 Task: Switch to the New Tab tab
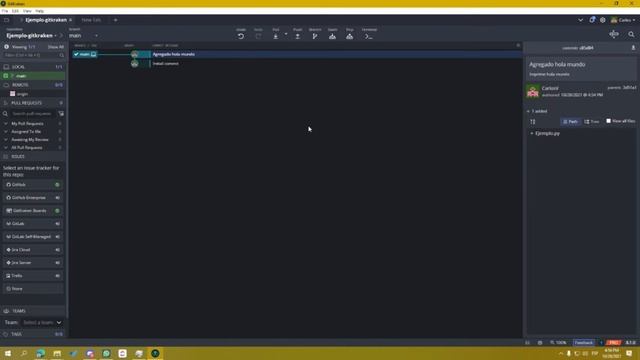coord(91,20)
